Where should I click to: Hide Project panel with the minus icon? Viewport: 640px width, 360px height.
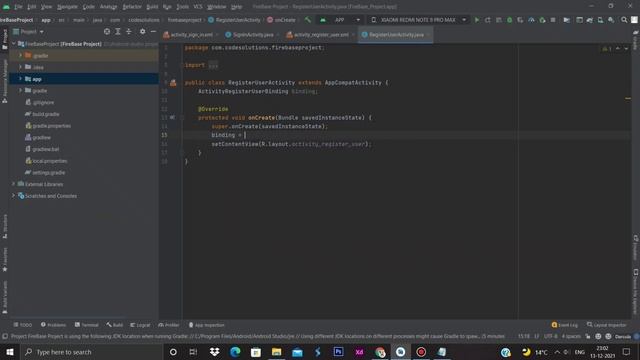point(153,31)
